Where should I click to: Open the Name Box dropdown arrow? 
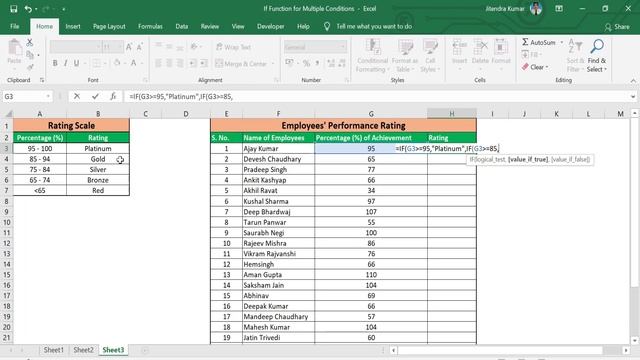pos(48,96)
